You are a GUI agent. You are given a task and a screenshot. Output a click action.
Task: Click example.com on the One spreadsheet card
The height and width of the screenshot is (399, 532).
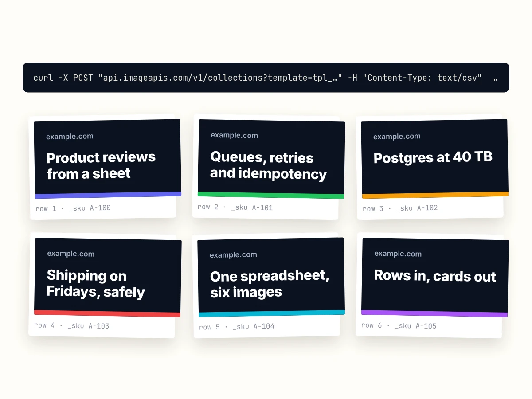tap(233, 255)
